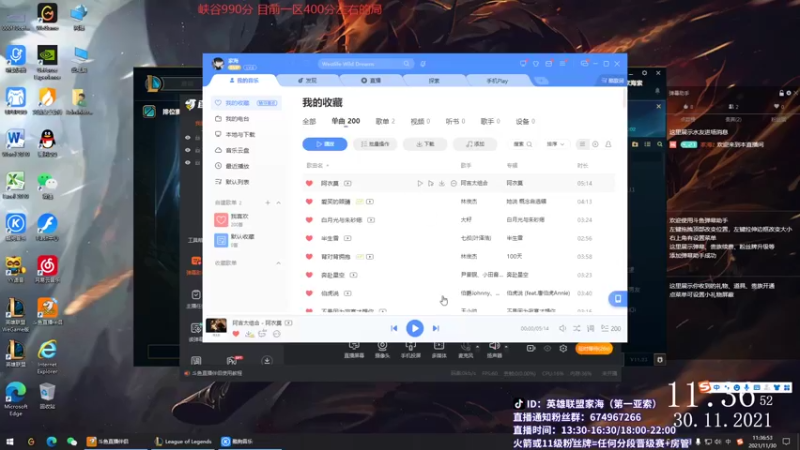Click the 歌曲名 column sort arrow
The image size is (800, 450).
[x=328, y=166]
